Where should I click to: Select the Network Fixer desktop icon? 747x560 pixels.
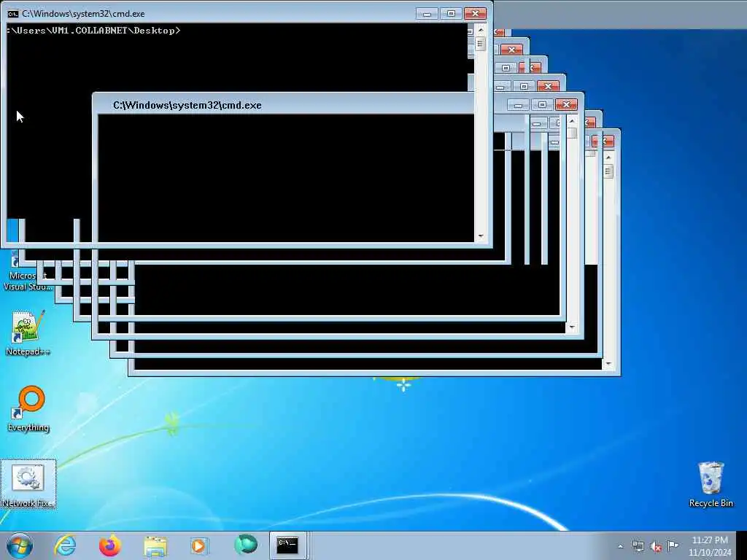(28, 484)
